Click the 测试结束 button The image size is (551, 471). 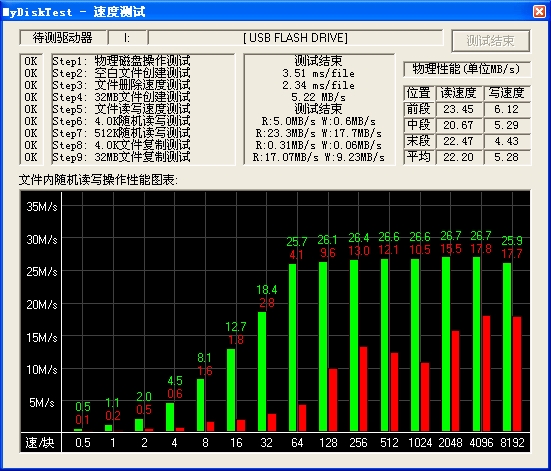pos(491,41)
